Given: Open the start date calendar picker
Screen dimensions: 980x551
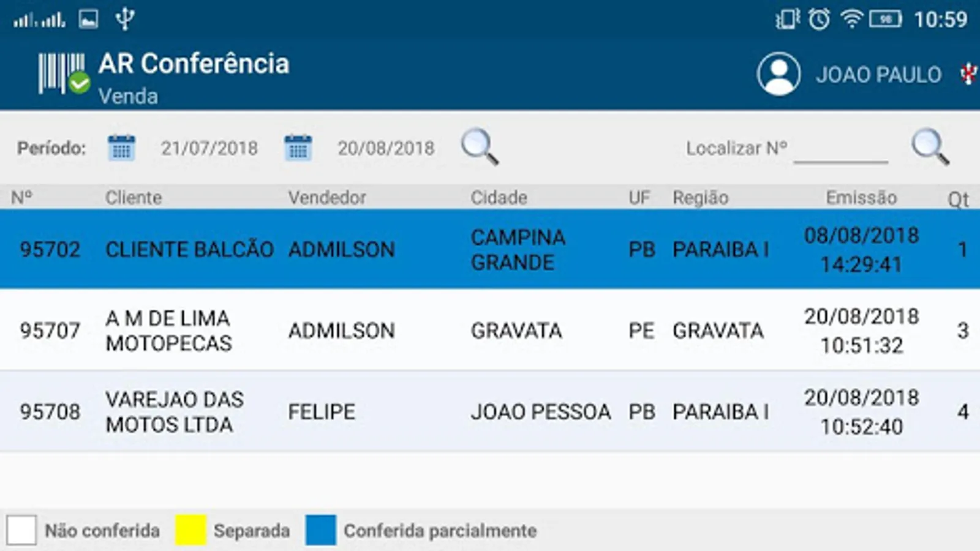Looking at the screenshot, I should [121, 148].
